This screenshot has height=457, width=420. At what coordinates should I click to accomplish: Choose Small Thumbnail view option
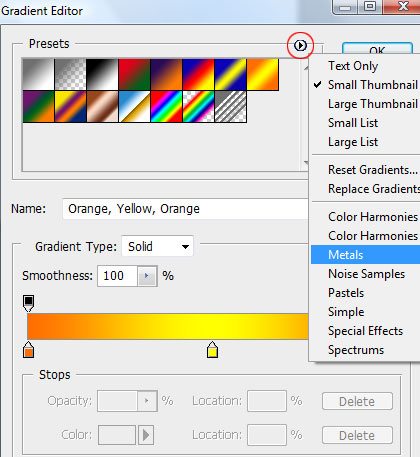366,85
